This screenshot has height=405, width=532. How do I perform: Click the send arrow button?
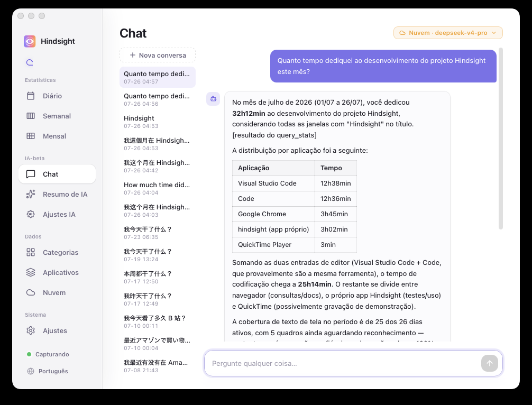[x=489, y=363]
